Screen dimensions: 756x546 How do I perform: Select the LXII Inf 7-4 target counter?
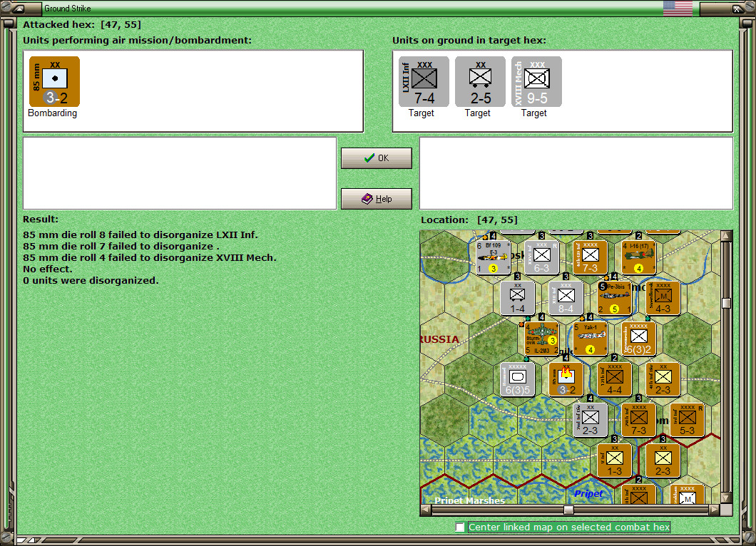tap(424, 81)
